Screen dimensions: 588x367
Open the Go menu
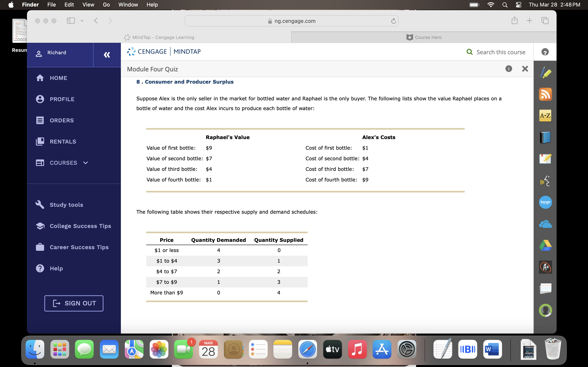(x=106, y=5)
